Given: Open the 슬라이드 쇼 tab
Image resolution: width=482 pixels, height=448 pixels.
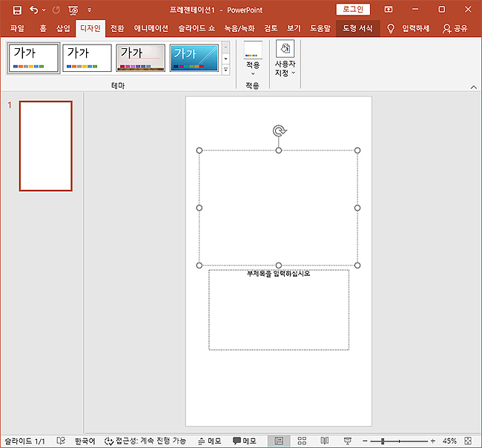Looking at the screenshot, I should [197, 29].
